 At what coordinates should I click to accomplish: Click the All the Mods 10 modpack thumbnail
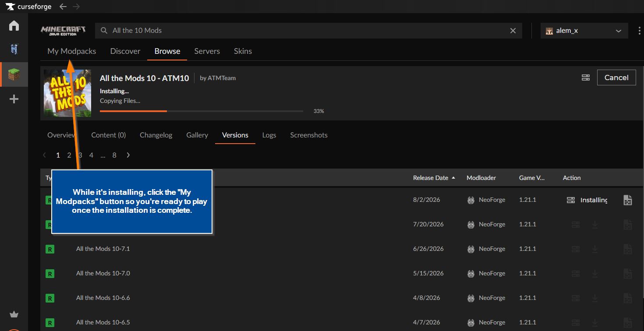[x=67, y=93]
